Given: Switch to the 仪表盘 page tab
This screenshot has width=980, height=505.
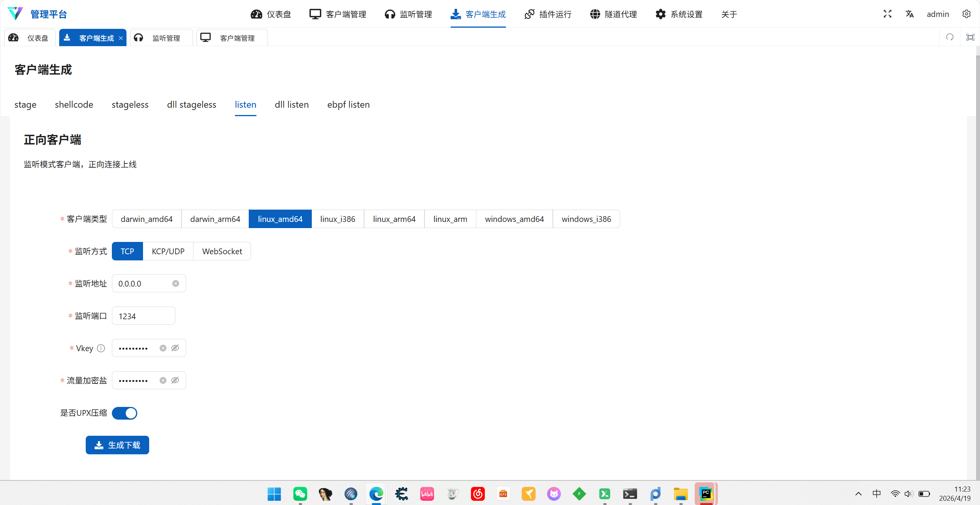Looking at the screenshot, I should point(30,38).
